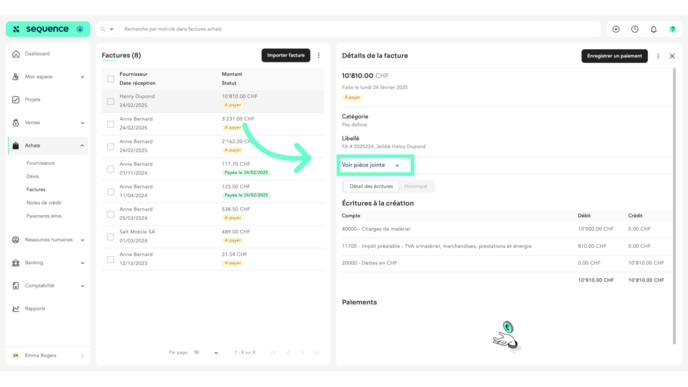Open the Projets checkmark icon
The width and height of the screenshot is (688, 387).
click(16, 100)
